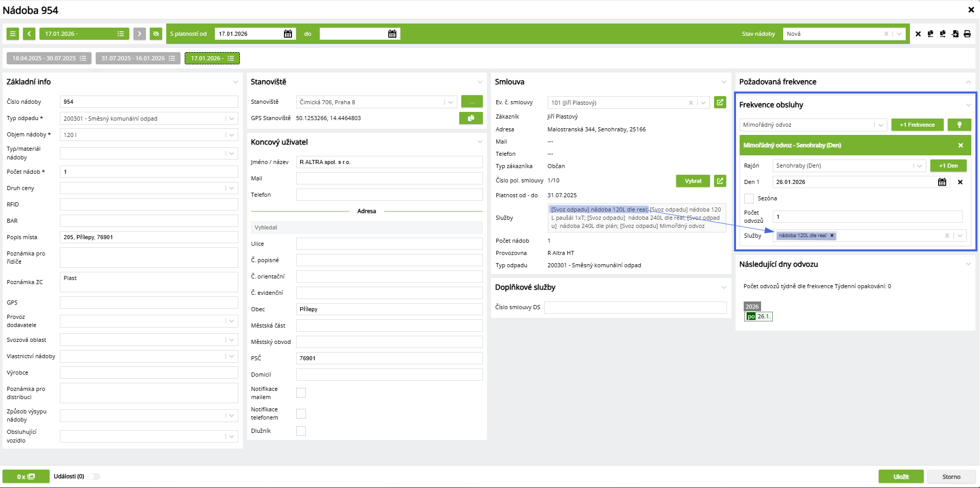Image resolution: width=980 pixels, height=488 pixels.
Task: Click the import arrow-into-document icon
Action: click(x=955, y=34)
